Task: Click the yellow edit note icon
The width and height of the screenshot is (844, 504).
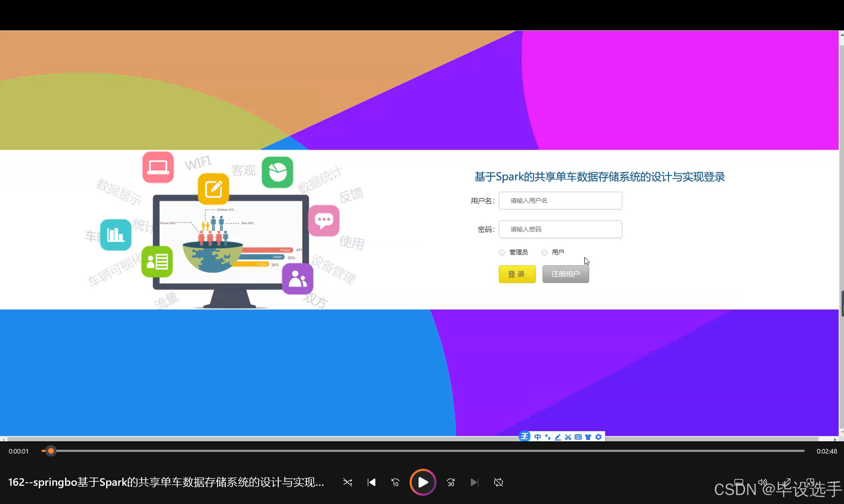Action: pos(213,189)
